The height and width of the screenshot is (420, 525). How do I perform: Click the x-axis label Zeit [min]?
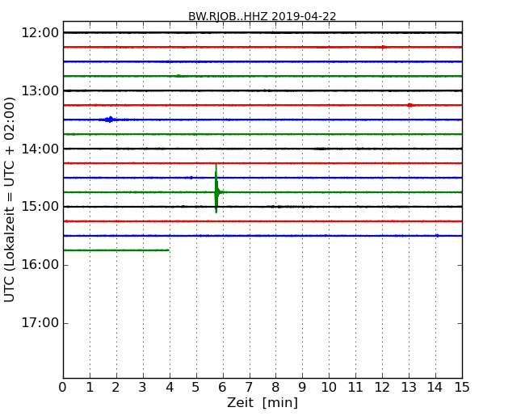pos(262,402)
